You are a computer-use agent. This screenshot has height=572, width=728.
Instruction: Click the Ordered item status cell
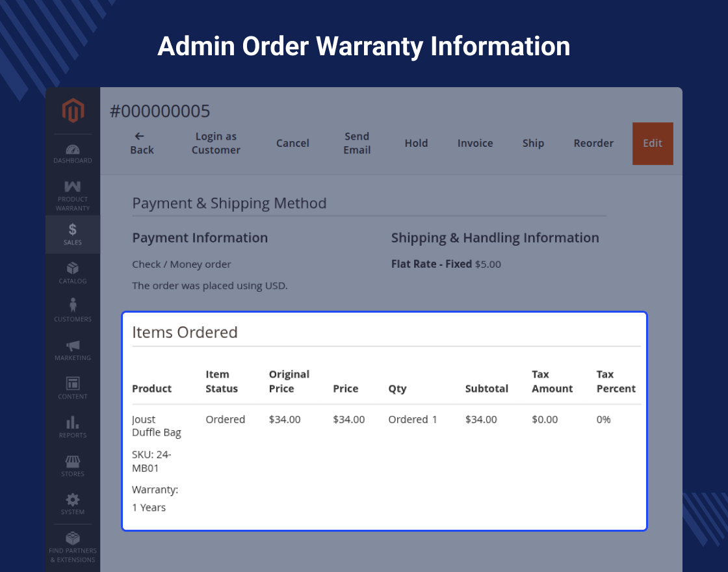[x=225, y=419]
